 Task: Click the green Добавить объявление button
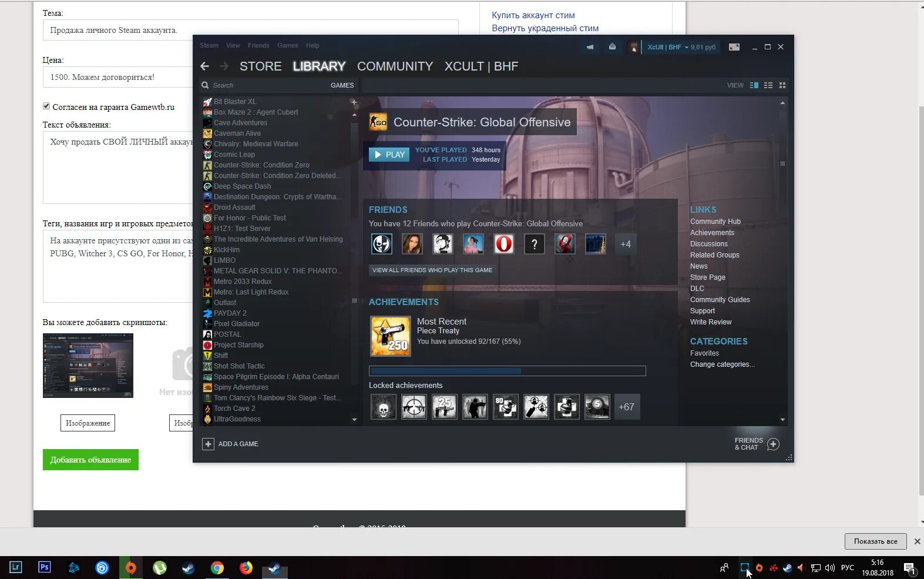click(x=90, y=460)
